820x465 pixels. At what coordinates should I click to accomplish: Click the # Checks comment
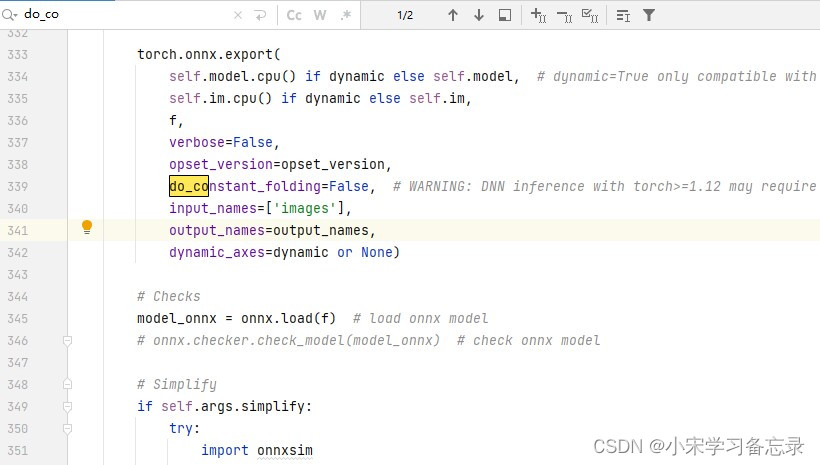click(x=168, y=297)
